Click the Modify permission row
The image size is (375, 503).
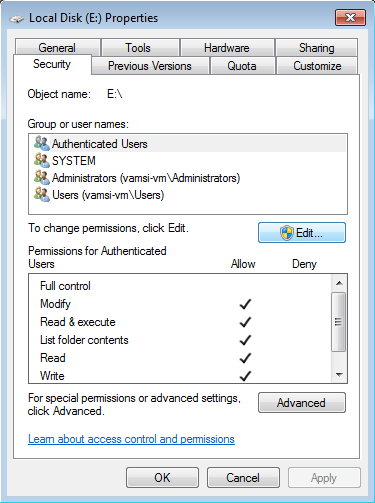coord(180,304)
